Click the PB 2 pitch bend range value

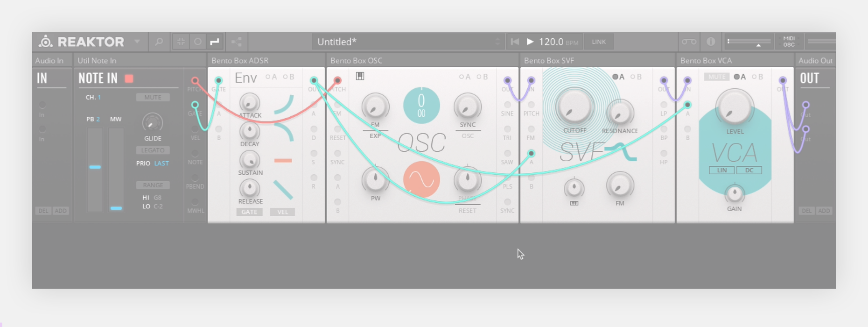[x=98, y=119]
